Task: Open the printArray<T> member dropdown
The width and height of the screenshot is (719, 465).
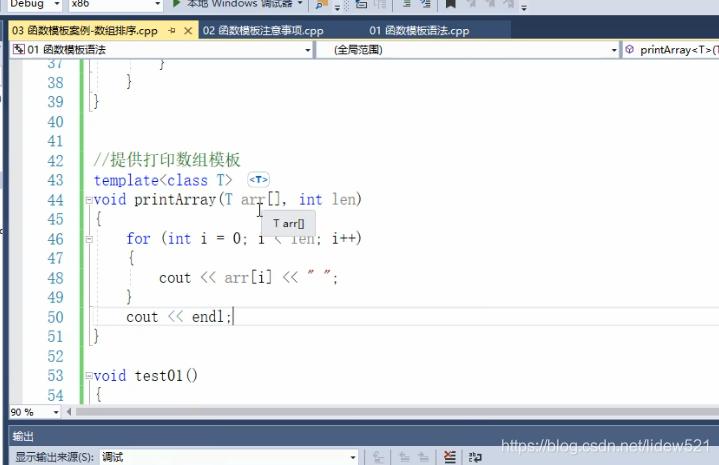Action: 670,50
